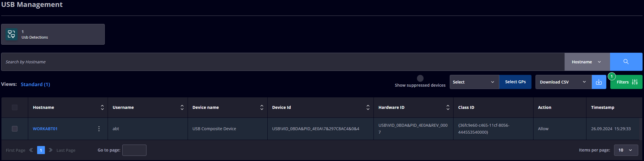Open the Items per page dropdown

click(x=626, y=150)
